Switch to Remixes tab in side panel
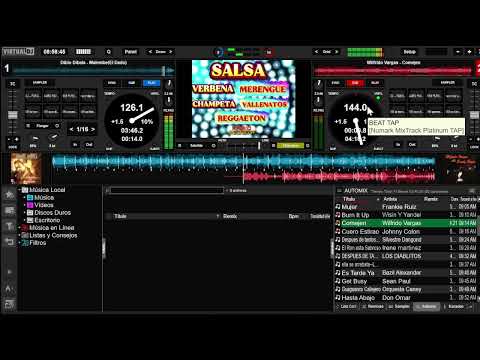480x360 pixels. coord(373,306)
